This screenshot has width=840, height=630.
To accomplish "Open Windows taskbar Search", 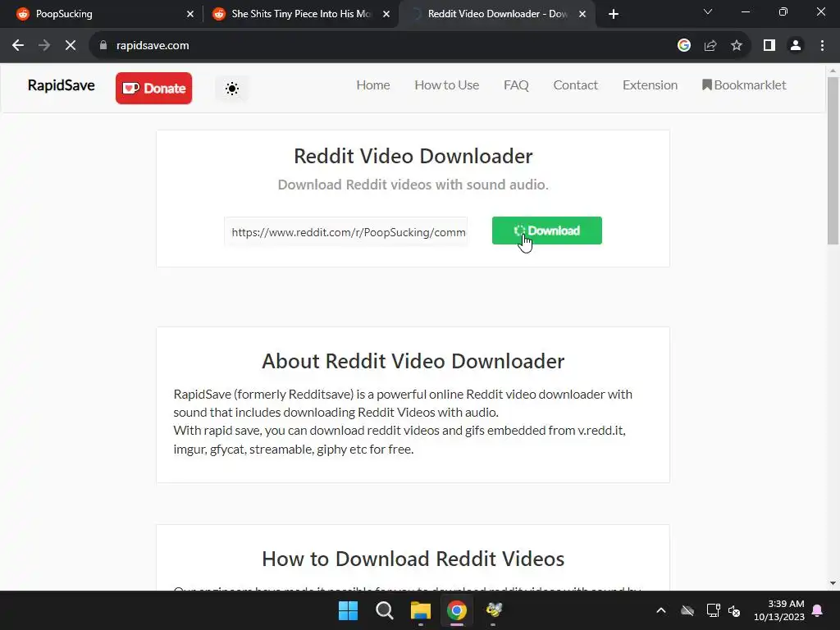I will 384,610.
